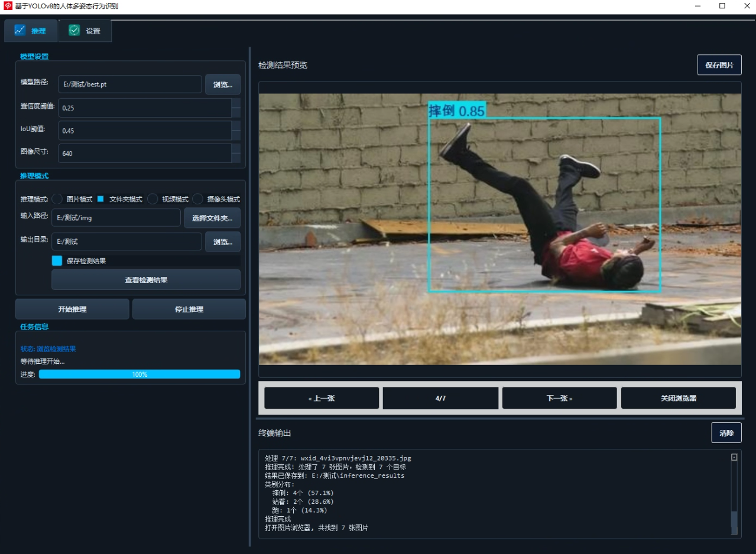The width and height of the screenshot is (756, 554).
Task: Click the chart icon on the 推理 tab
Action: click(x=20, y=30)
